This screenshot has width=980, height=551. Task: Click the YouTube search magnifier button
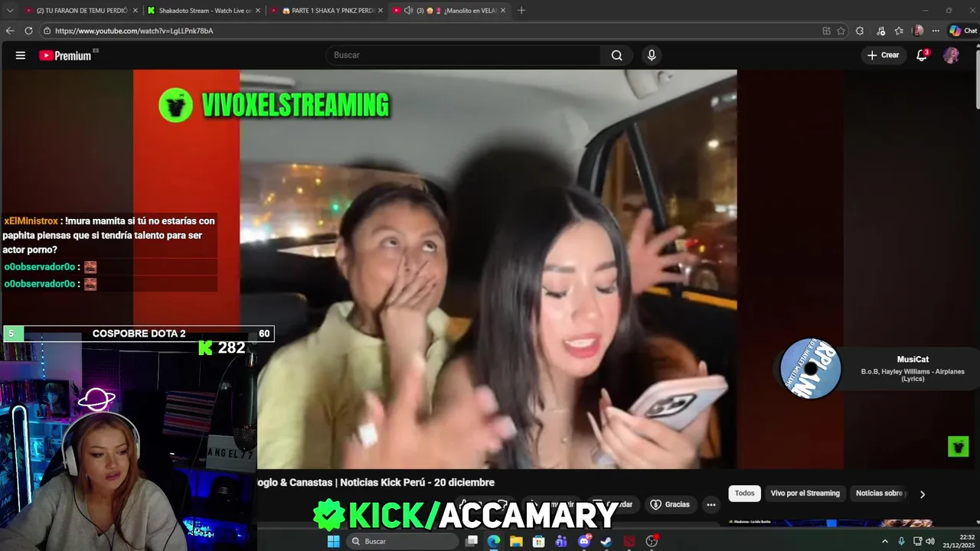pos(616,55)
